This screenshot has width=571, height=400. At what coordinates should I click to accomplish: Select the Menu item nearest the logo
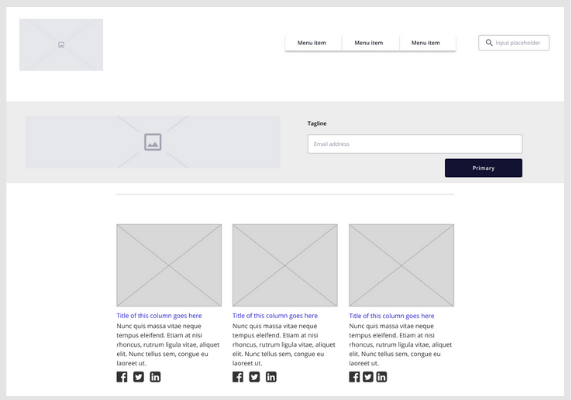point(312,43)
